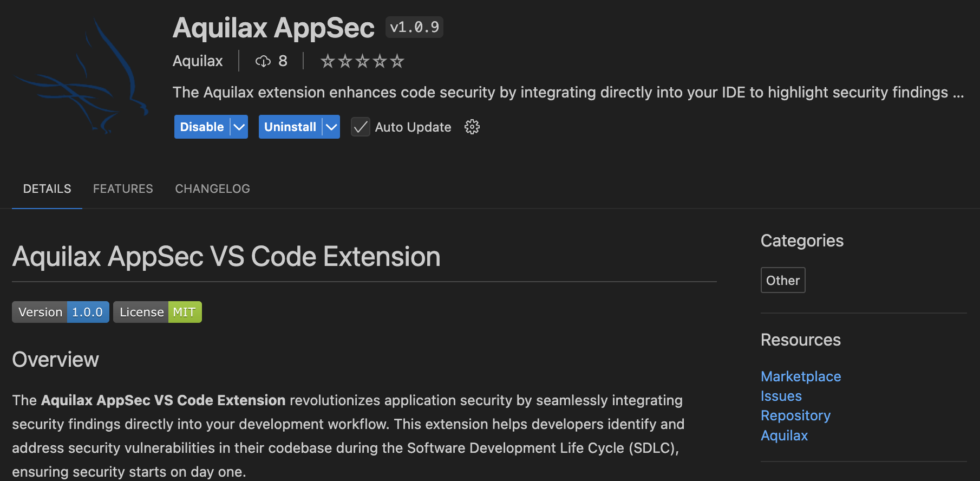Expand the Disable button dropdown arrow
This screenshot has height=481, width=980.
click(239, 127)
